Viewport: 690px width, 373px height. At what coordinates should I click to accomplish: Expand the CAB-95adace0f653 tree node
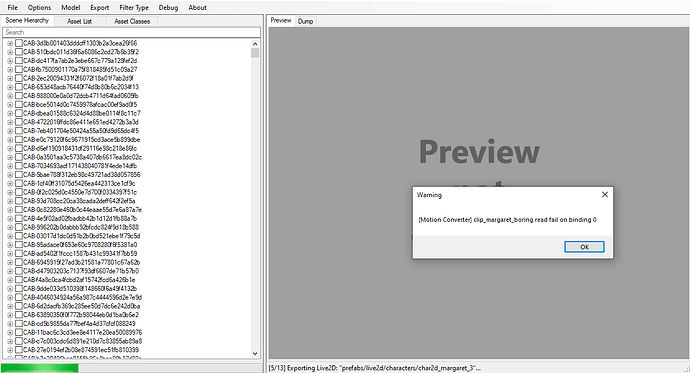10,245
